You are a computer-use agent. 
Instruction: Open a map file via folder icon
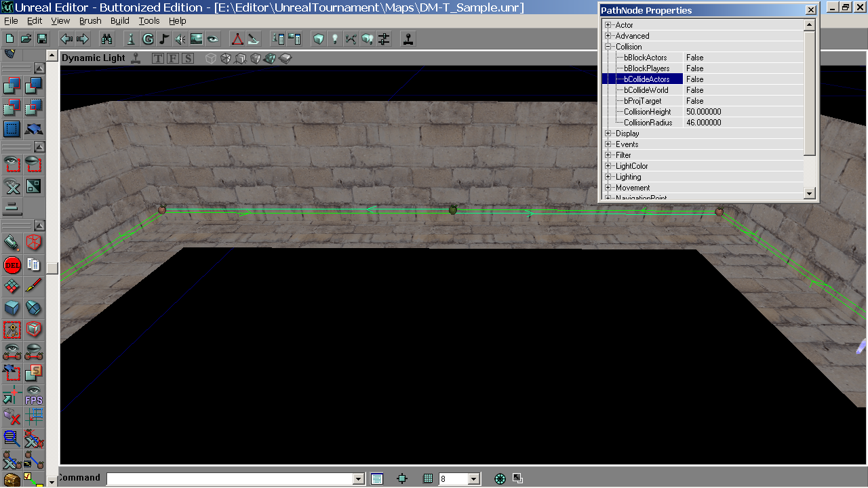coord(26,39)
